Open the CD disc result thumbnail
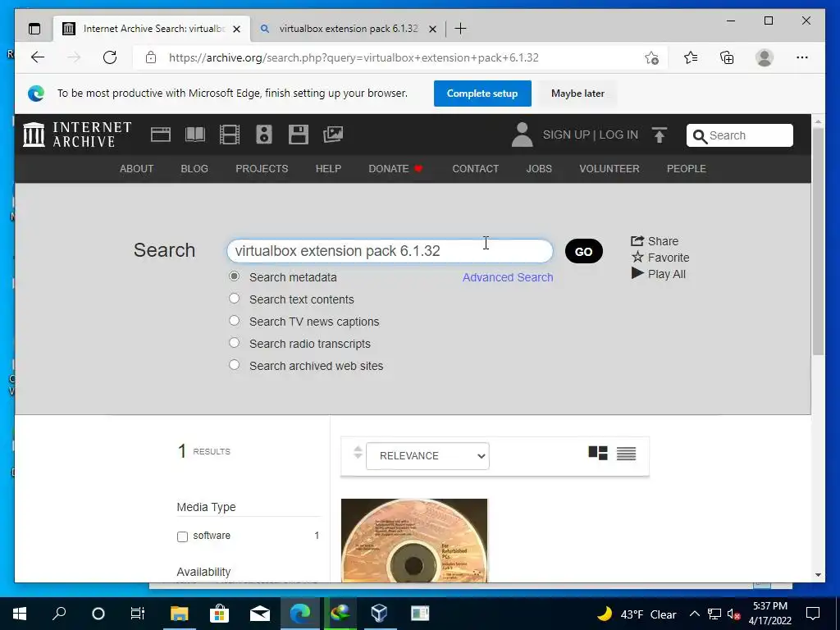Image resolution: width=840 pixels, height=630 pixels. click(x=414, y=540)
